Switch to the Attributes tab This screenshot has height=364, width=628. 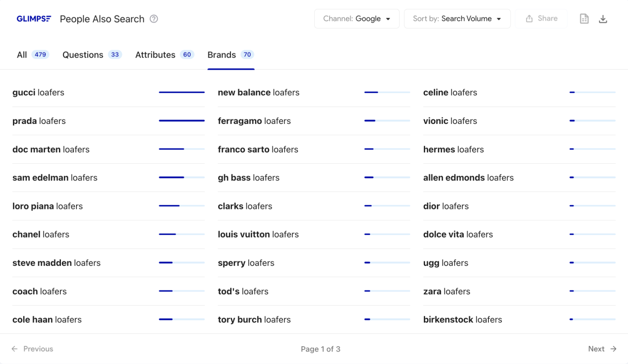[165, 54]
